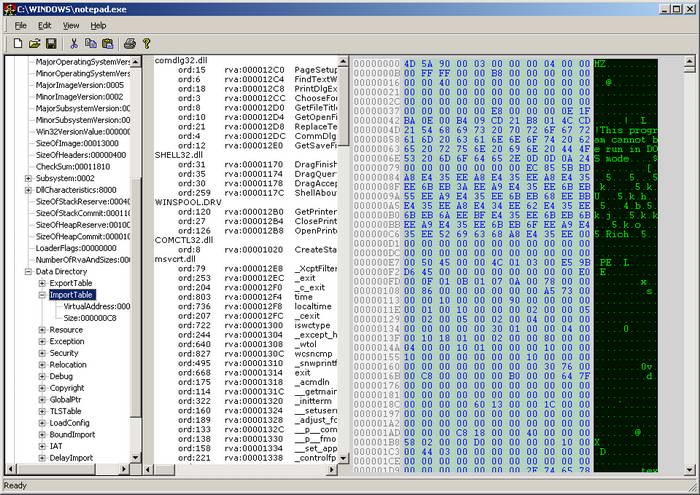Select CheckSum:00011810 in the tree
This screenshot has height=495, width=700.
point(73,166)
